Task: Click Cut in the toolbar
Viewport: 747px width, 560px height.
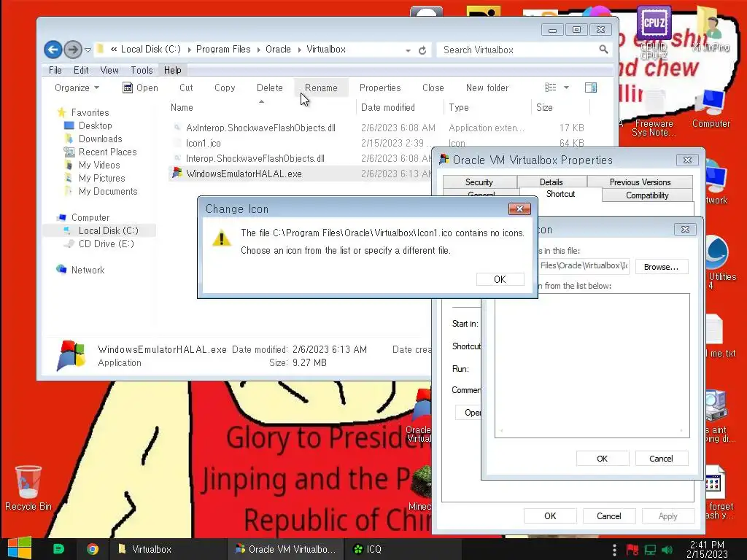Action: [186, 87]
